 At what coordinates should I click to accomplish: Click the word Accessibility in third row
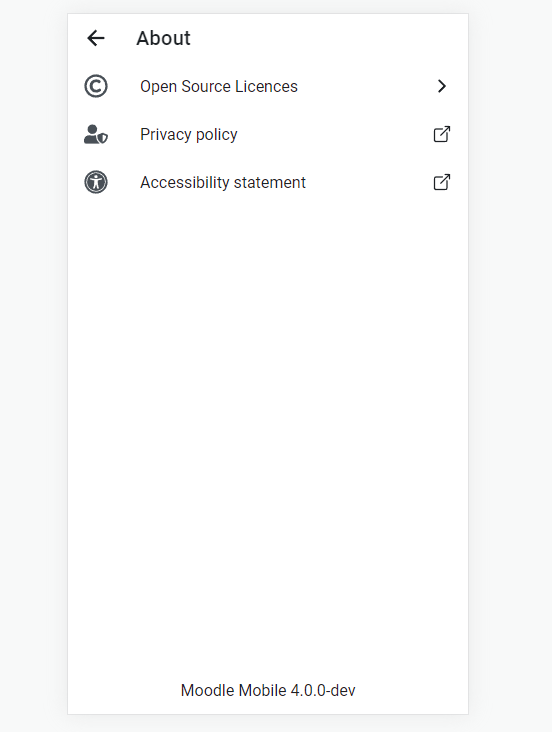click(185, 183)
